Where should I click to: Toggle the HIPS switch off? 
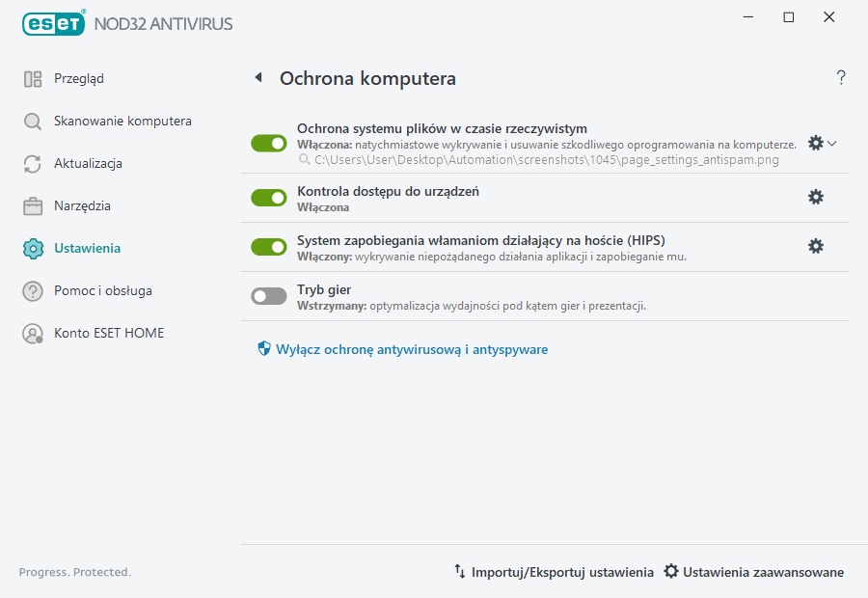click(x=268, y=246)
